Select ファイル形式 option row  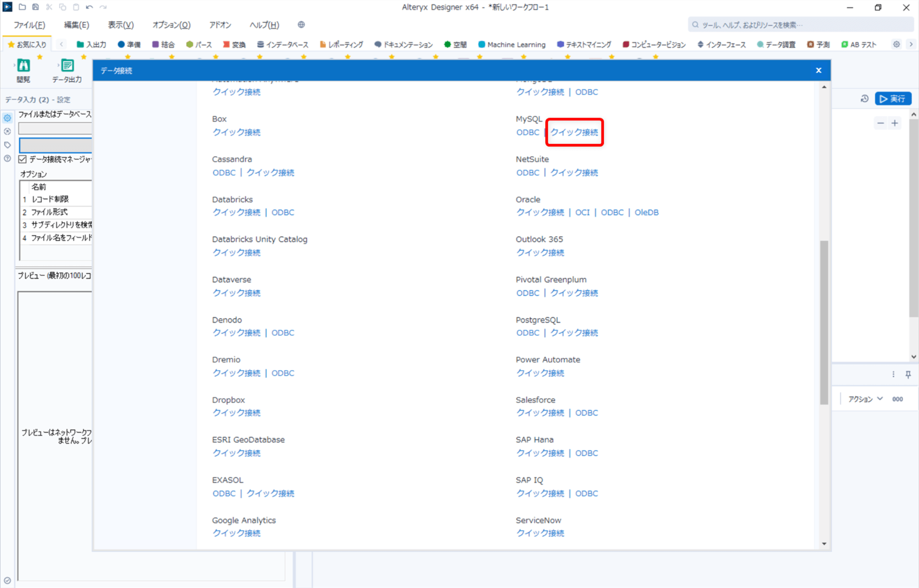(x=56, y=212)
